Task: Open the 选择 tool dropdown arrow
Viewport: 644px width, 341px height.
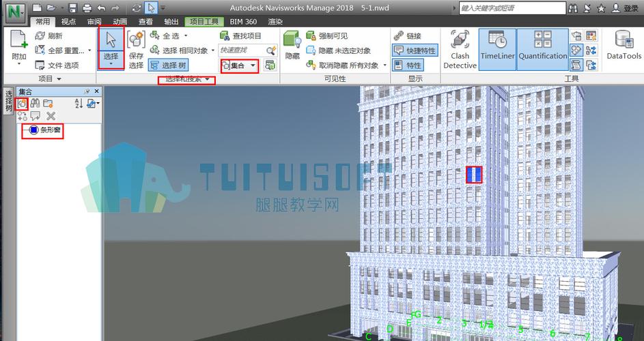Action: pyautogui.click(x=111, y=64)
